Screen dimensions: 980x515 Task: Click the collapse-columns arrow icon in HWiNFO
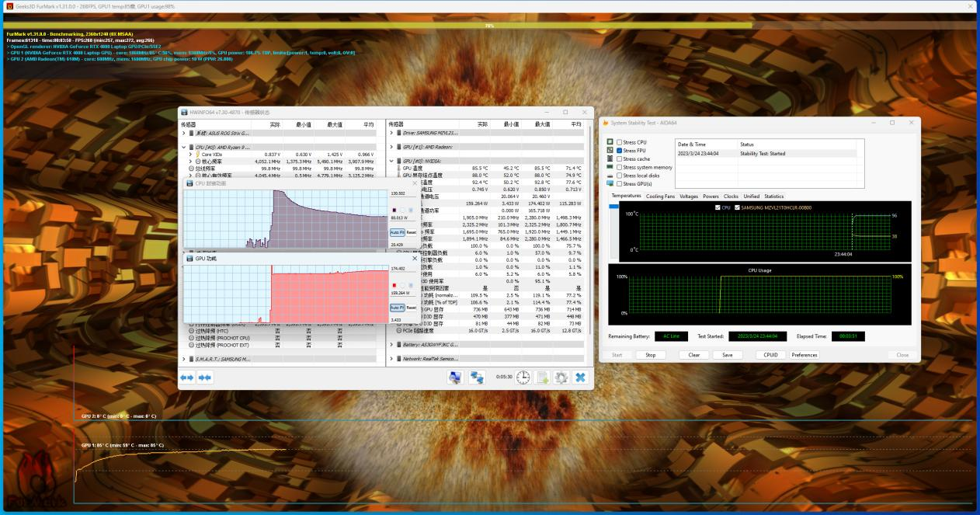(x=205, y=378)
